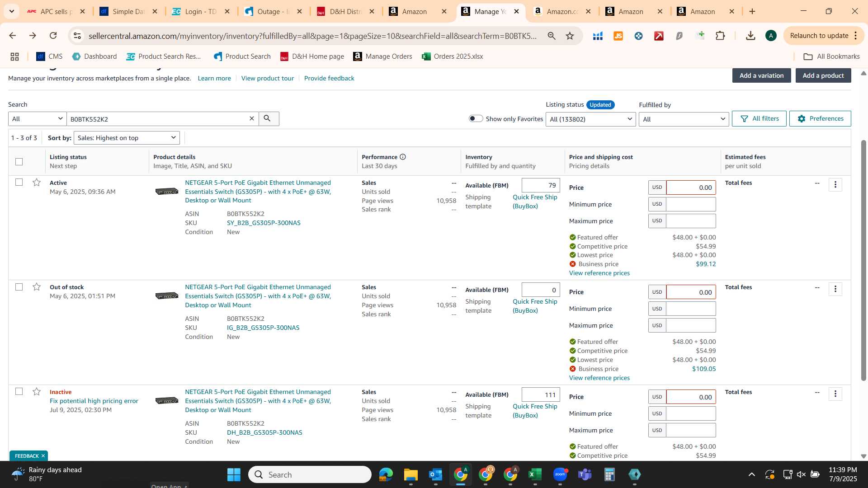Viewport: 868px width, 488px height.
Task: Select the Out of stock listing checkbox
Action: (19, 287)
